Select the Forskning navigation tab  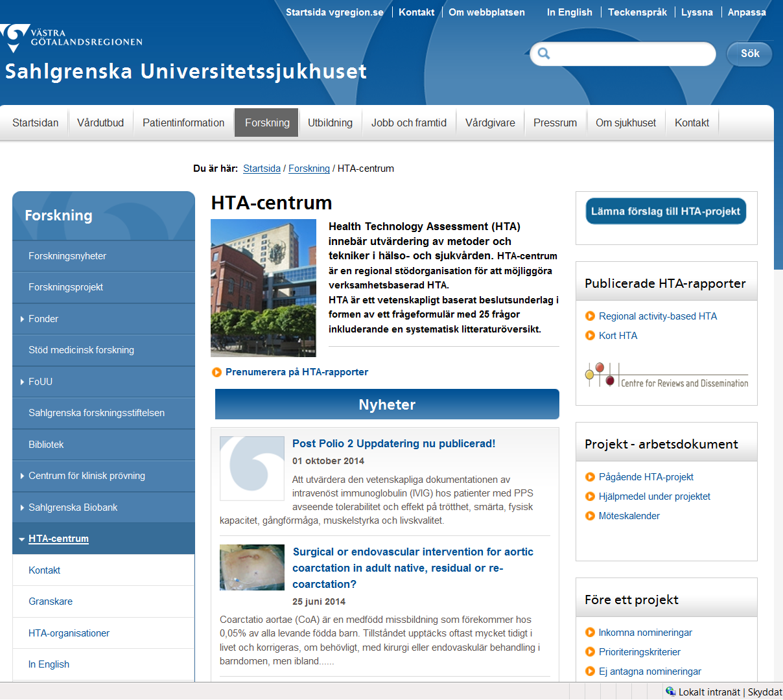(267, 122)
